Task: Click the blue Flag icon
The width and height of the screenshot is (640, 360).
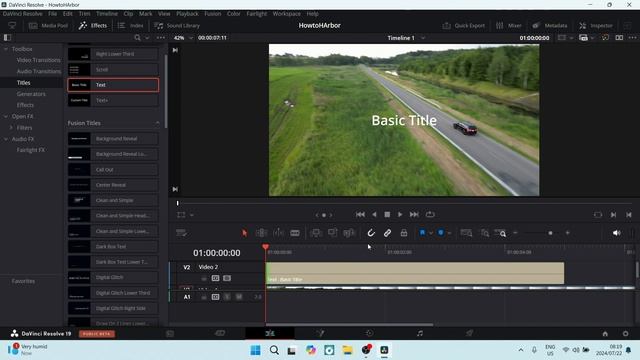Action: click(422, 233)
